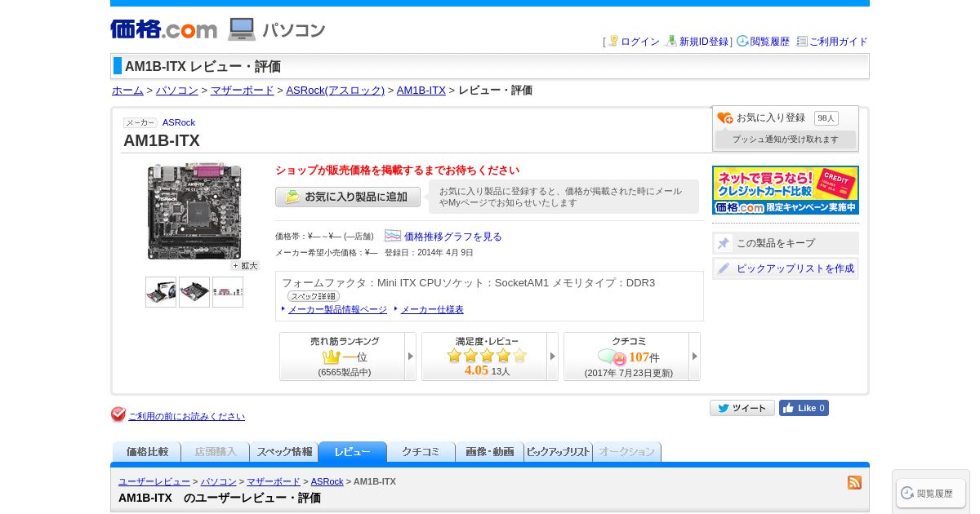Screen dimensions: 980x514
Task: Click the 満足度・レビュー star rating
Action: pos(488,356)
